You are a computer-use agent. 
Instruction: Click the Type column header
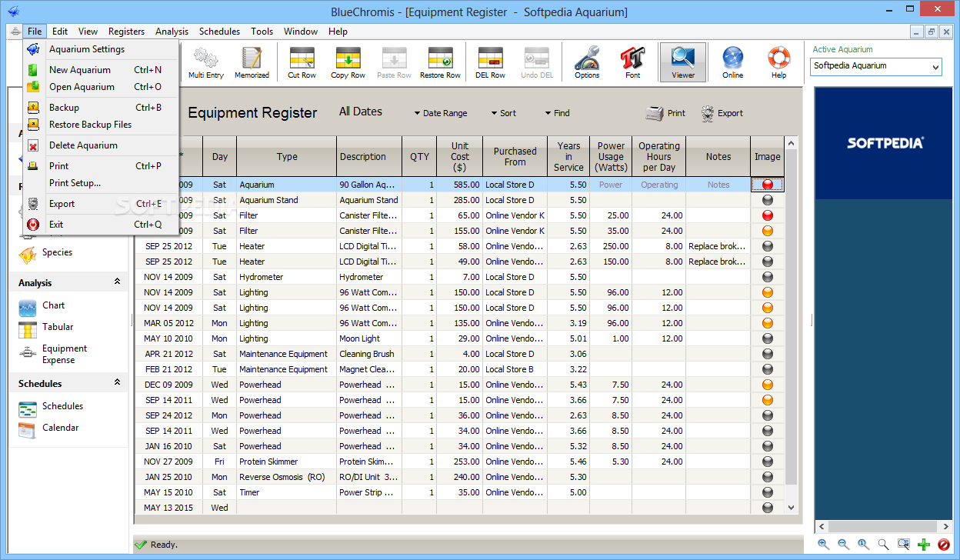pyautogui.click(x=287, y=157)
